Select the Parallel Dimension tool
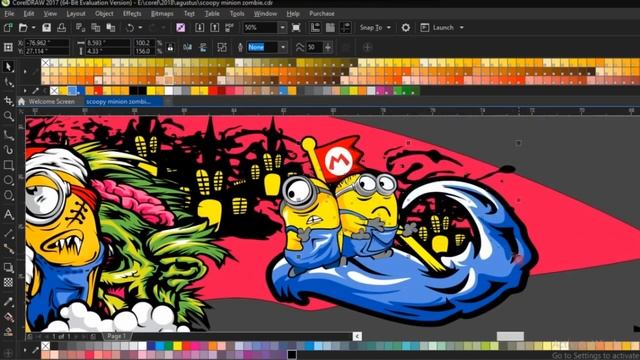Screen dimensions: 640x360 point(8,233)
